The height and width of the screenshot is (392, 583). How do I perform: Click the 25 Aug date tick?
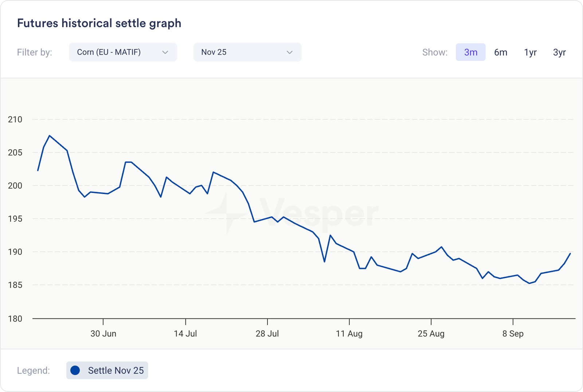[431, 333]
